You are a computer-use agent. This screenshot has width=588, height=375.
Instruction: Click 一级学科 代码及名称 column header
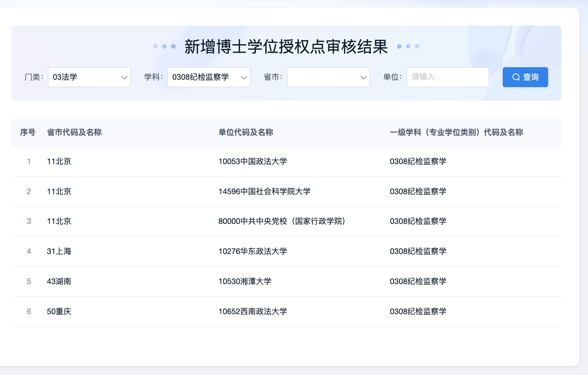click(456, 132)
